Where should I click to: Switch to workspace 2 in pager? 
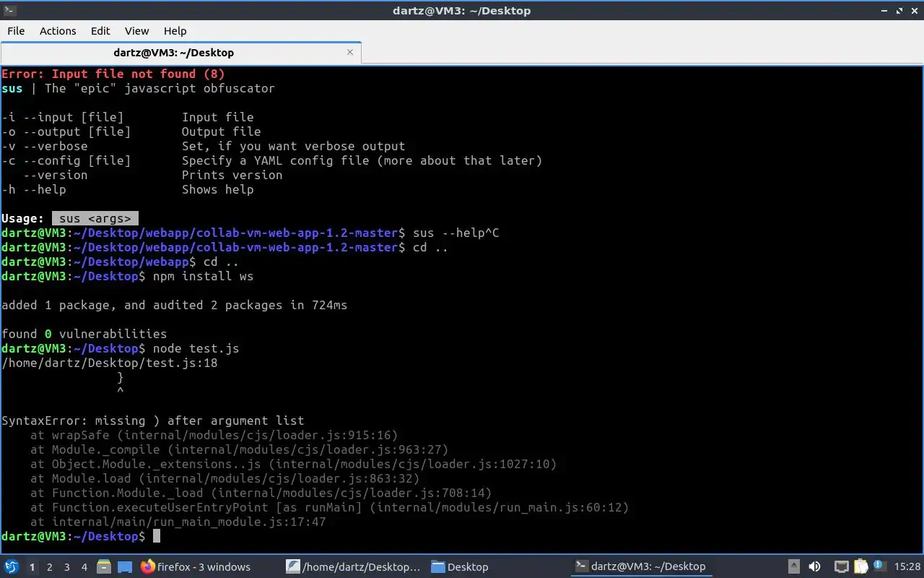(x=50, y=567)
